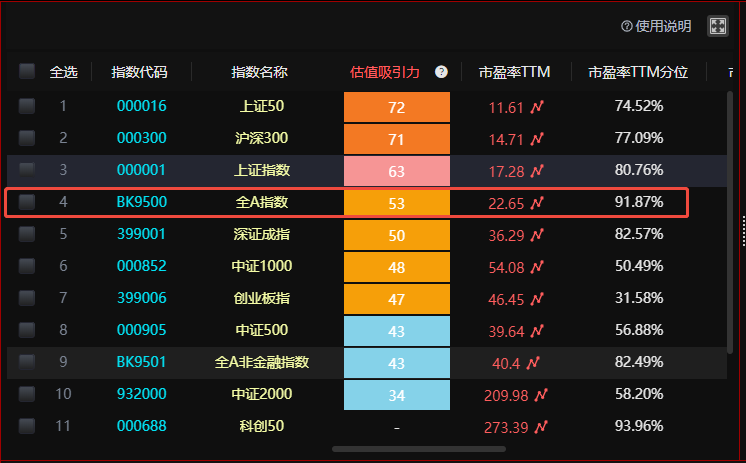Screen dimensions: 746x463
Task: Click the 209.98 PE value
Action: [506, 395]
